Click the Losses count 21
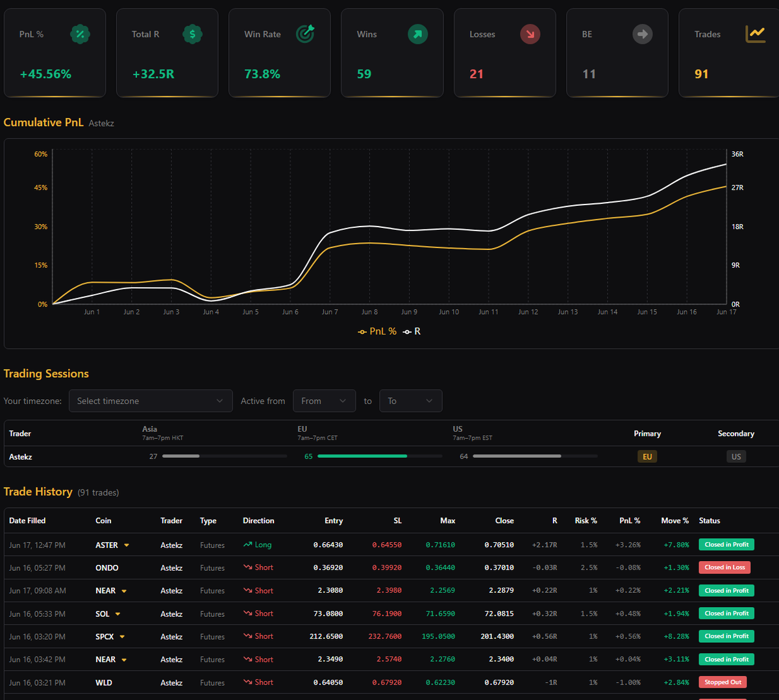 [476, 74]
